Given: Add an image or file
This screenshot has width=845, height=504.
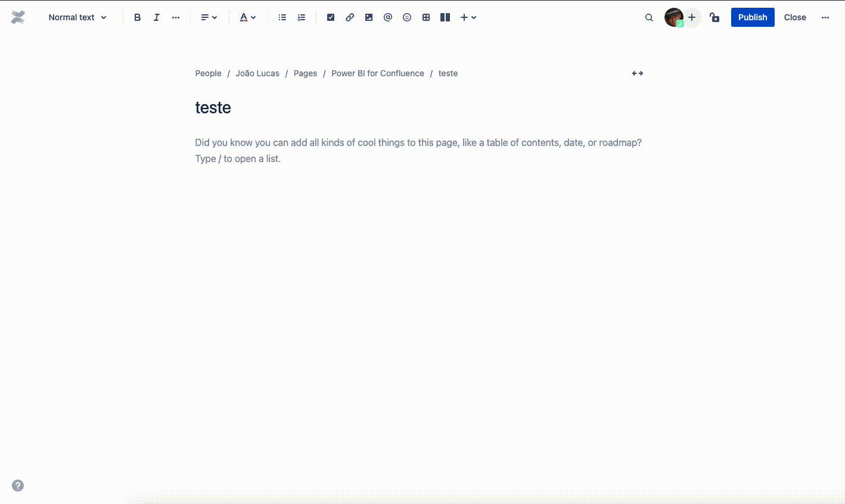Looking at the screenshot, I should [x=369, y=17].
